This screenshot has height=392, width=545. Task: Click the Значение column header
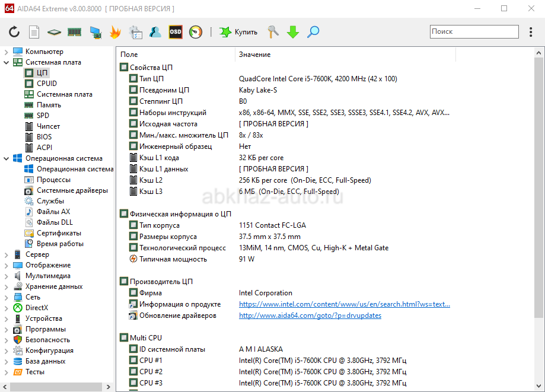pyautogui.click(x=255, y=55)
